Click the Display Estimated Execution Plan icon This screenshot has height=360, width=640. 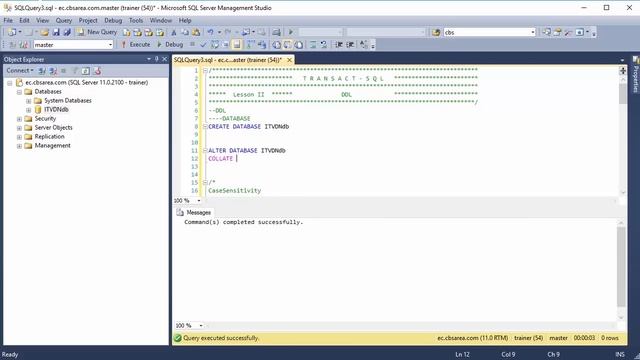(x=215, y=44)
